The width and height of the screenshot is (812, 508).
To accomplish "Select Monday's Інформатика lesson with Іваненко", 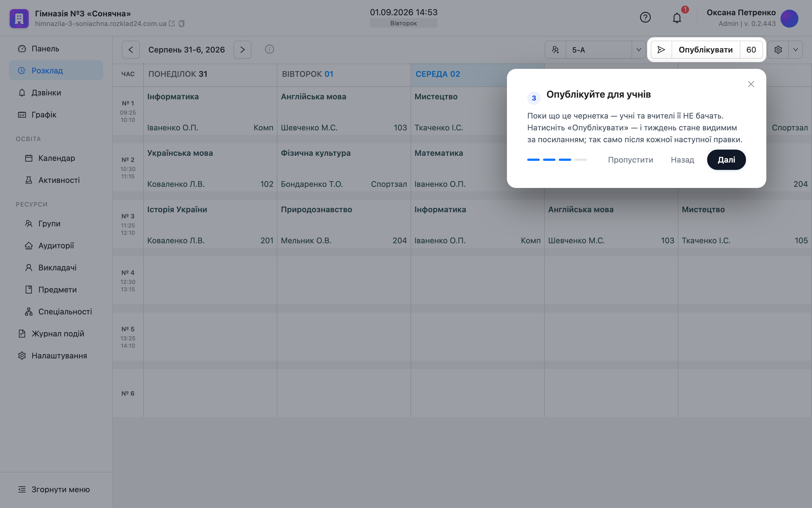I will [210, 111].
